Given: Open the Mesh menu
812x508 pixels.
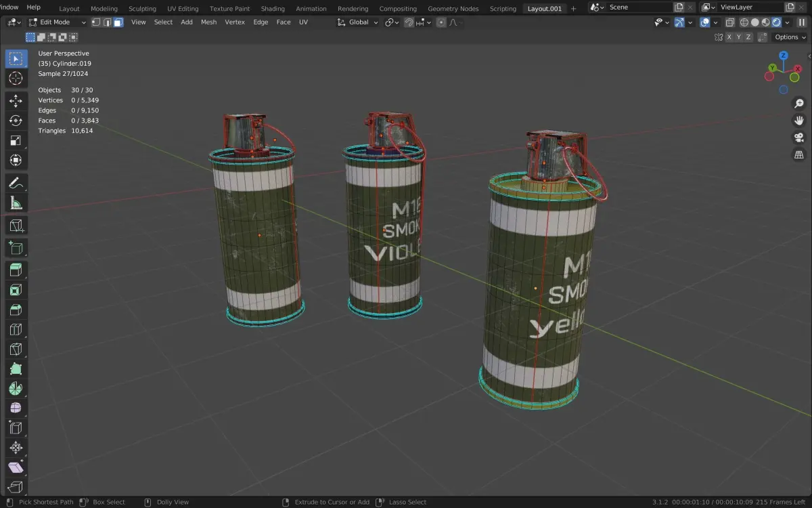Looking at the screenshot, I should (208, 22).
